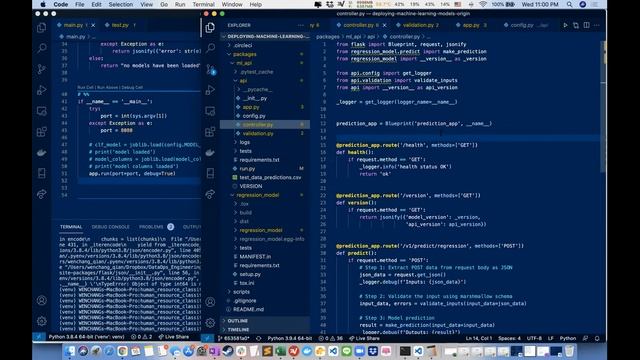This screenshot has height=360, width=640.
Task: Click Ln 14, Col 1 position indicator
Action: 479,338
